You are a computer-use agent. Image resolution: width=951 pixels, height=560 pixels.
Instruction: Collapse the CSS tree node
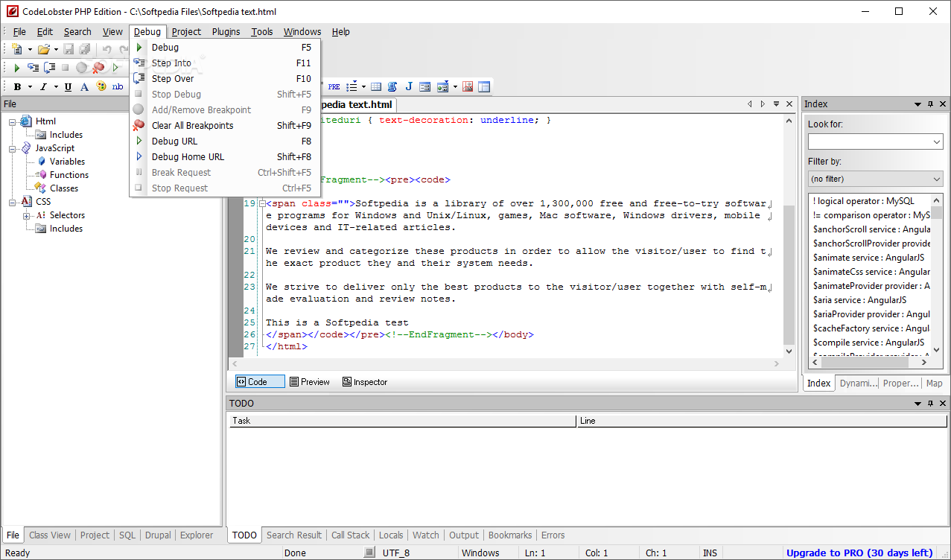click(x=13, y=202)
